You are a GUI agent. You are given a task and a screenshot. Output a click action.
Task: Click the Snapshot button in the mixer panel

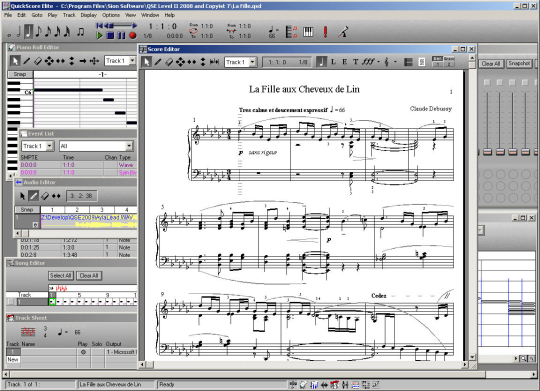pos(519,63)
